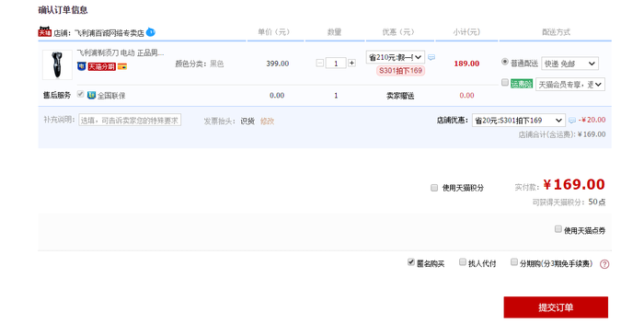Screen dimensions: 644x336
Task: Enable the 分期购 installment checkbox
Action: coord(513,261)
